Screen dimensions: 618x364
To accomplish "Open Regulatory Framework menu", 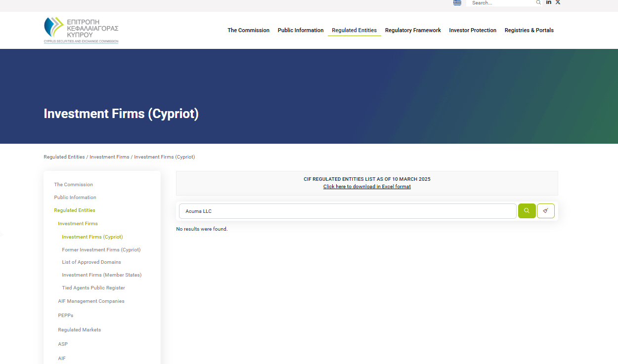I will (x=413, y=31).
